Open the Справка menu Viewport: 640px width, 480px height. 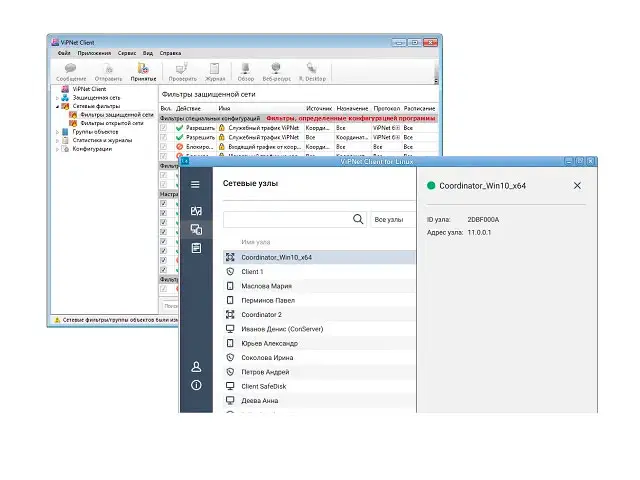(x=170, y=52)
